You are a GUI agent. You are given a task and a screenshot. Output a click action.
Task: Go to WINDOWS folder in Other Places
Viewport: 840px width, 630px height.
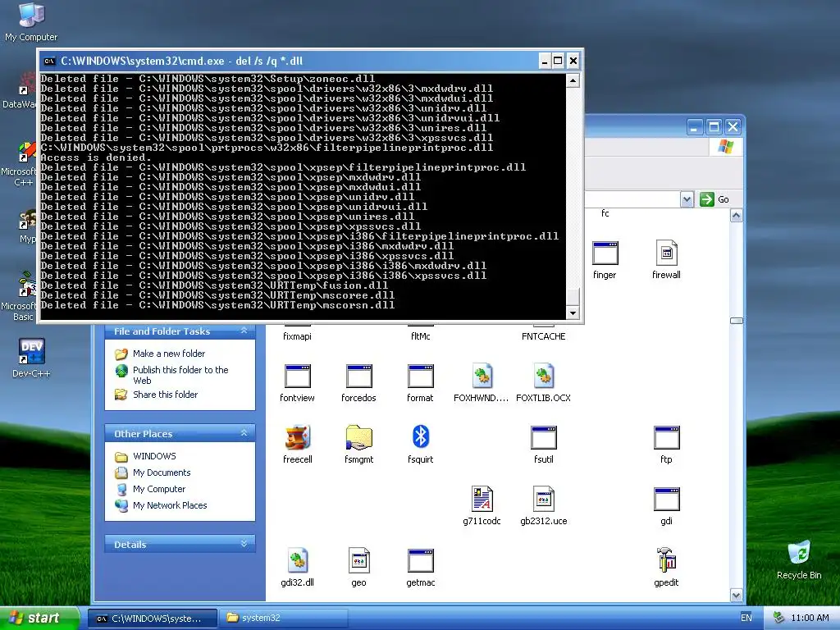154,456
